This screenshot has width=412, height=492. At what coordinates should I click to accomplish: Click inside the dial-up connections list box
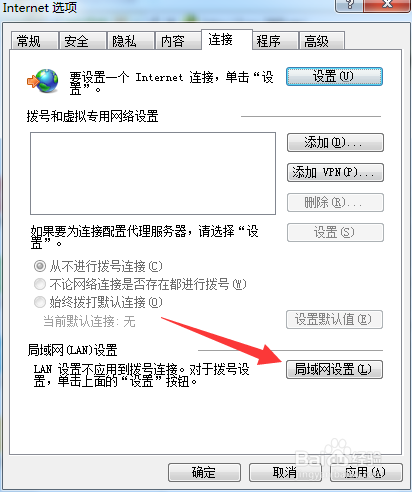pyautogui.click(x=153, y=173)
